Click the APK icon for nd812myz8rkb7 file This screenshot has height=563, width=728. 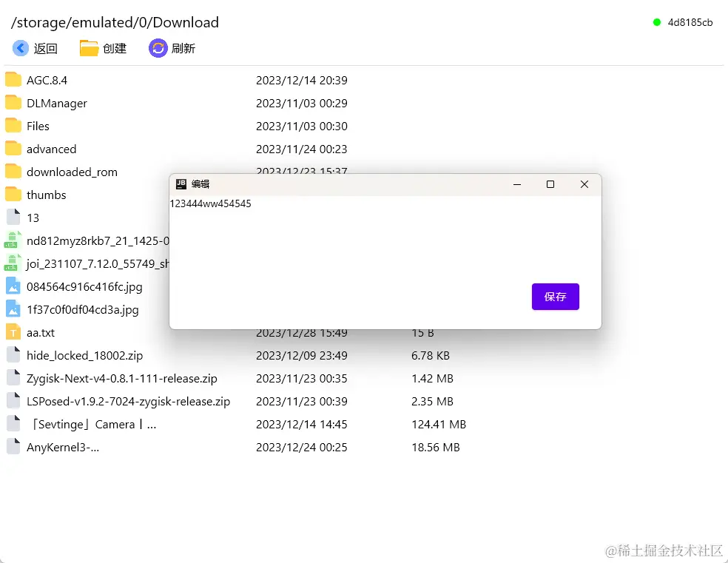13,240
